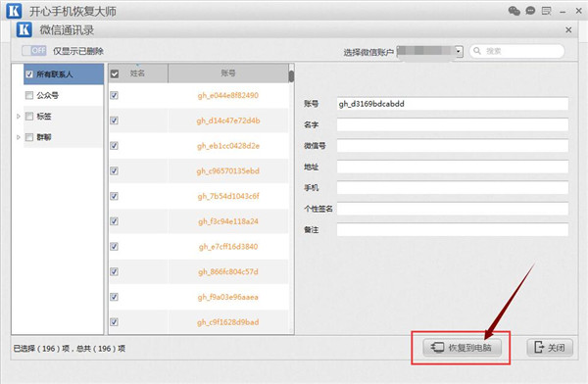Image resolution: width=588 pixels, height=384 pixels.
Task: Expand the 群聊 tree node
Action: (18, 137)
